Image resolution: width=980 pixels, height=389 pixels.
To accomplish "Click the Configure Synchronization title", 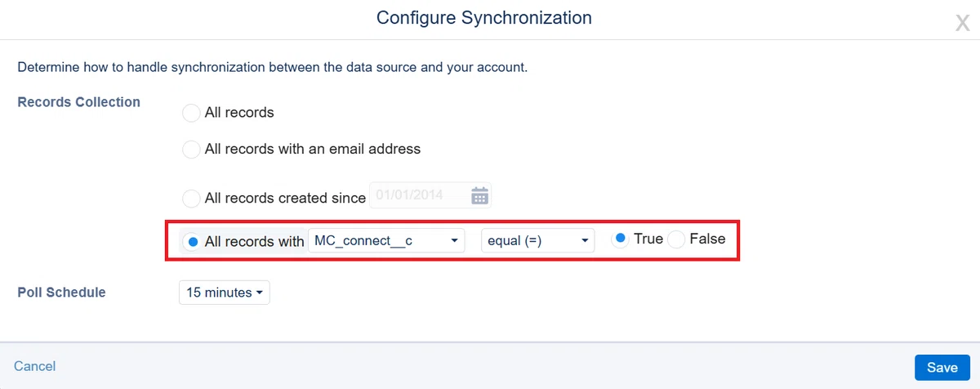I will 484,17.
